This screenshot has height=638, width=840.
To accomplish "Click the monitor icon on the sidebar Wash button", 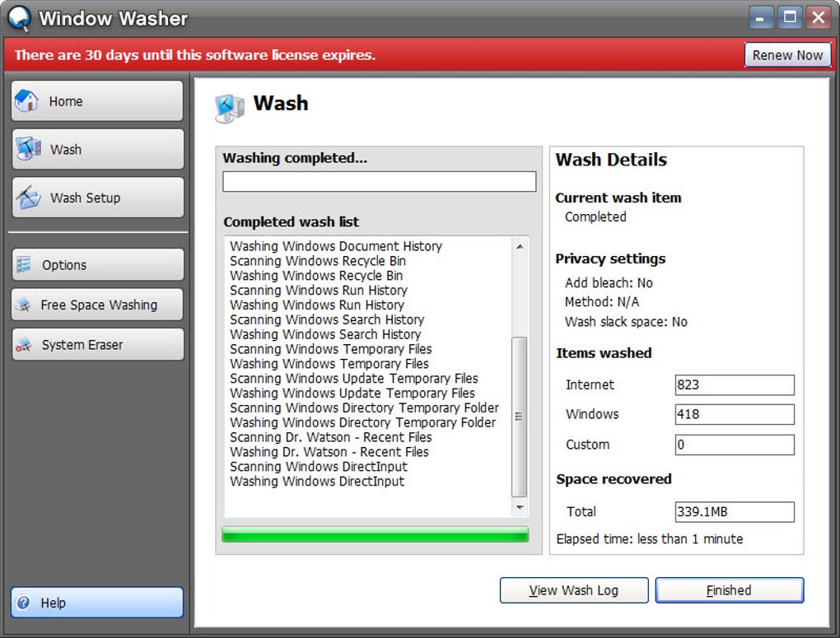I will (28, 149).
